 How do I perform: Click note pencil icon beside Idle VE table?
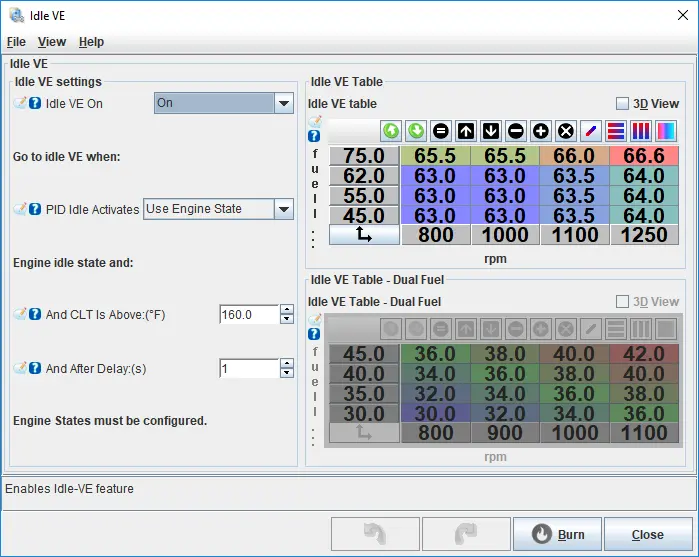point(315,121)
